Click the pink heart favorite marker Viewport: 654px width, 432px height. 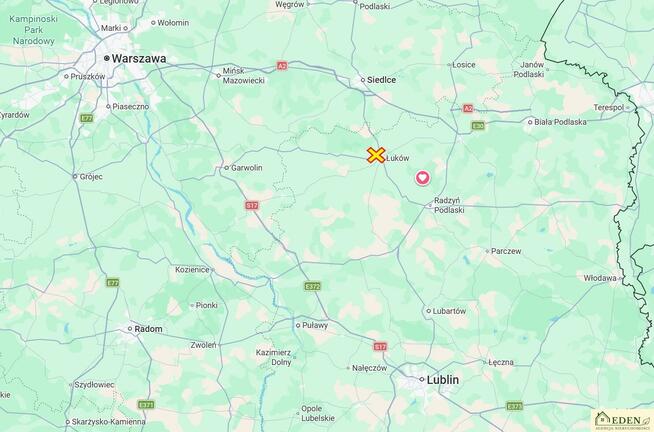point(423,178)
